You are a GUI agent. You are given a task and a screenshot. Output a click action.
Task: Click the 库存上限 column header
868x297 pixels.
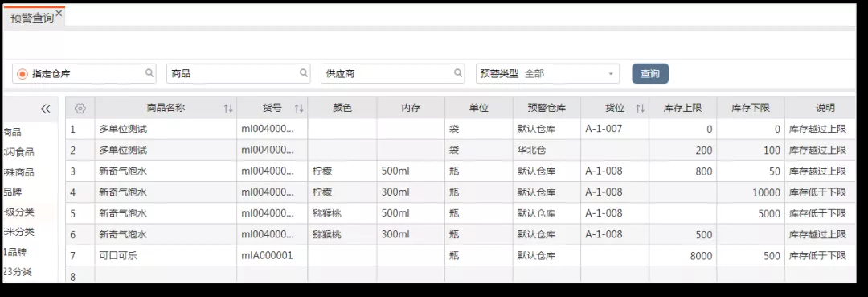pos(682,108)
